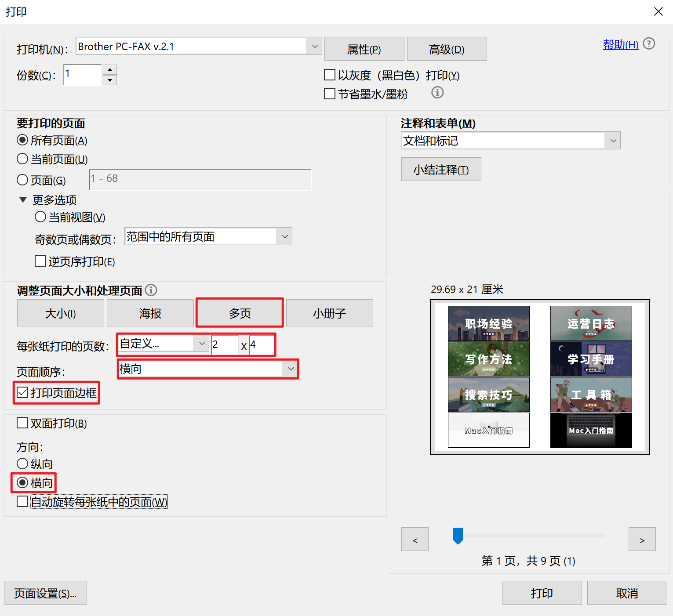Click the 工具箱 preview thumbnail

tap(591, 395)
